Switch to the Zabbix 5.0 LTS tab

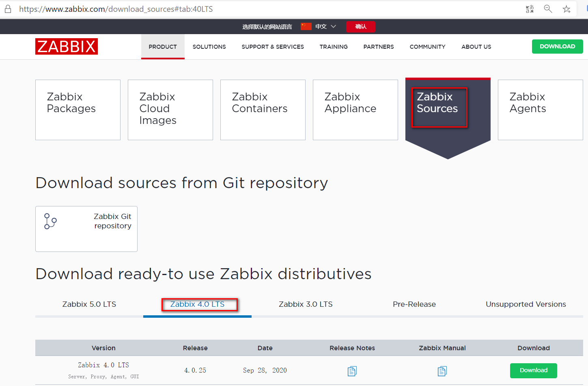[x=89, y=304]
